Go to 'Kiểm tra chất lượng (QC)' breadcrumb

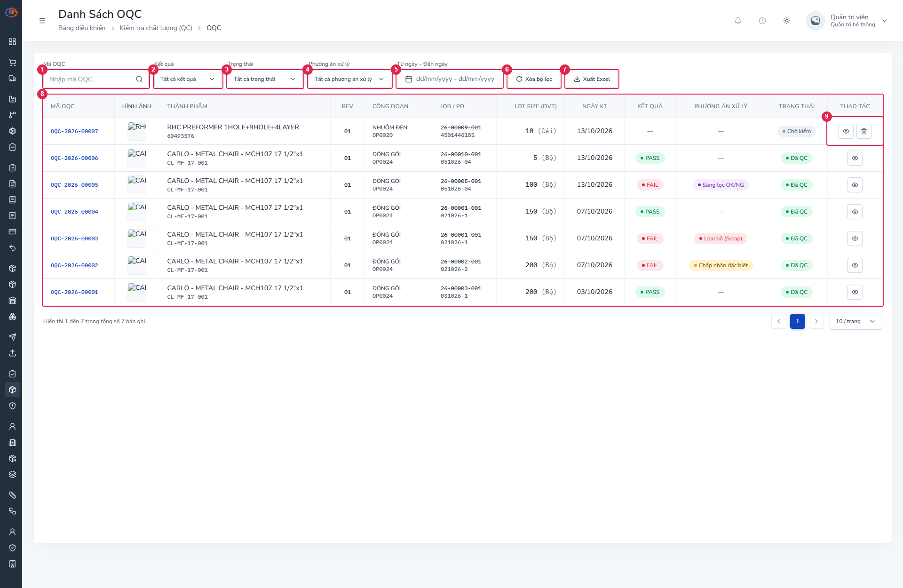click(x=156, y=28)
